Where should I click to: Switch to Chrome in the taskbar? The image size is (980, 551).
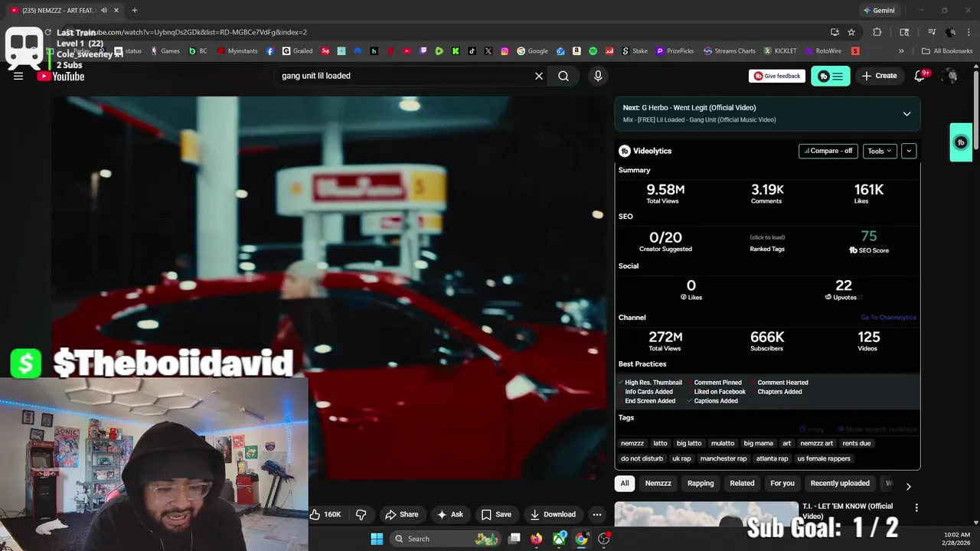pyautogui.click(x=582, y=539)
